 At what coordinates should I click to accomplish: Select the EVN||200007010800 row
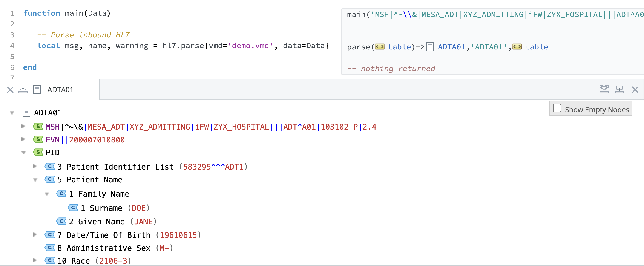[85, 140]
